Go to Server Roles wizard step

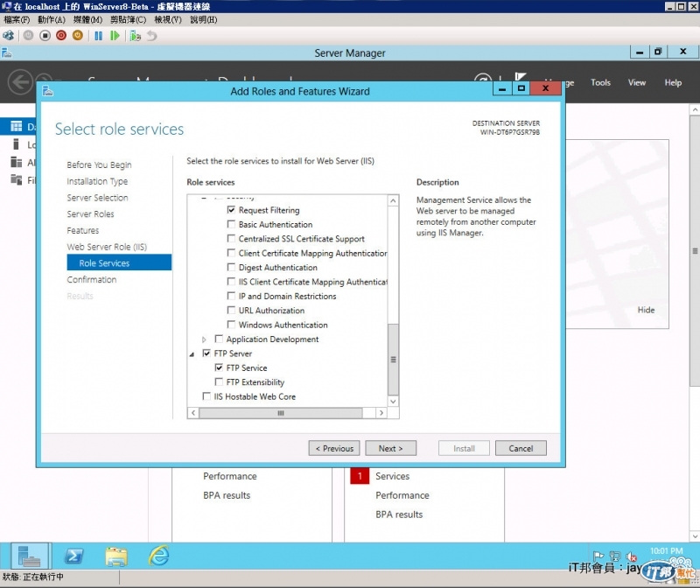(x=90, y=213)
